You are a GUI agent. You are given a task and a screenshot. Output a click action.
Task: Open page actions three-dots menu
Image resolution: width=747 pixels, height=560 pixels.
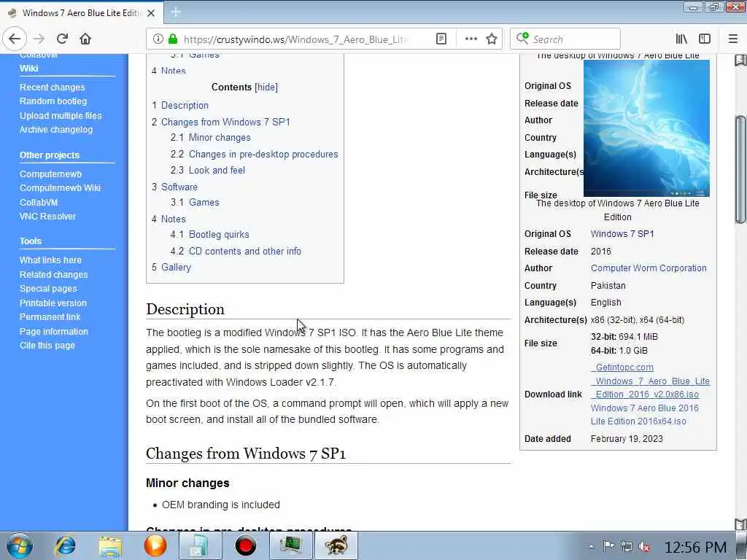coord(471,39)
